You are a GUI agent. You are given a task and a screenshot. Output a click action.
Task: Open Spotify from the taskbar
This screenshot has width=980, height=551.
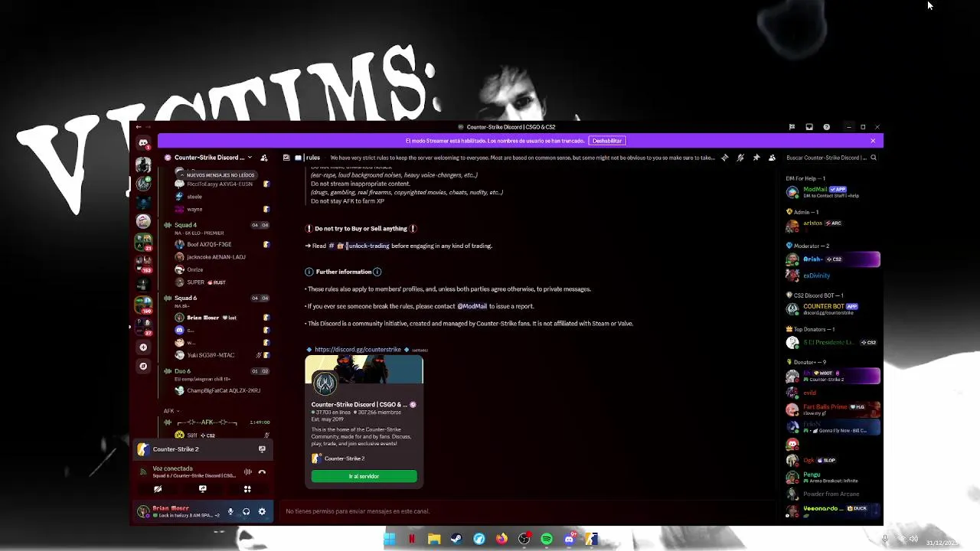point(547,540)
